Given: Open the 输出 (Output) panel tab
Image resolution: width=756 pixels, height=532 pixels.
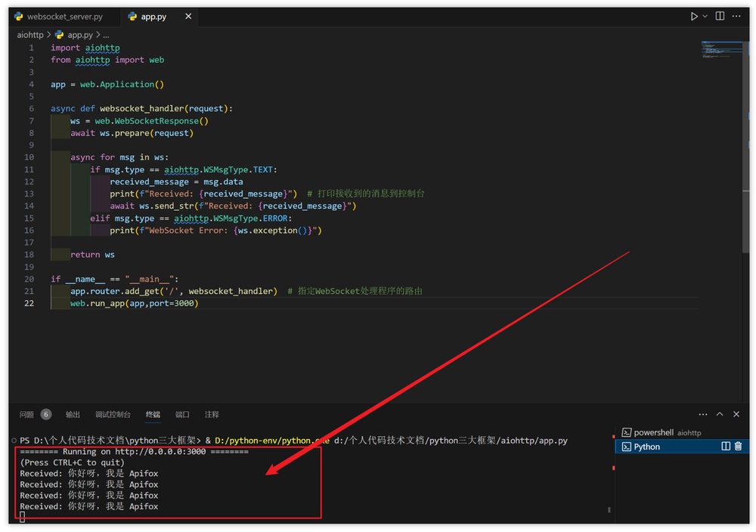Looking at the screenshot, I should click(x=72, y=414).
